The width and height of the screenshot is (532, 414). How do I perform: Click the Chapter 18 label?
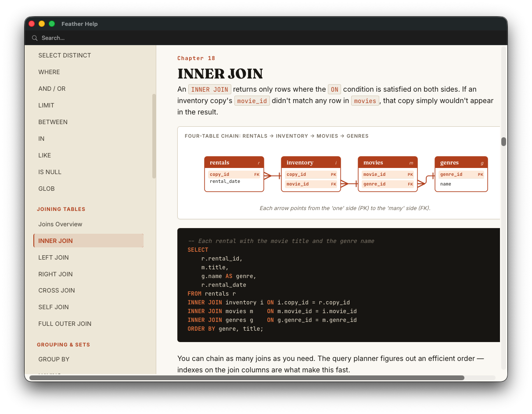point(196,58)
